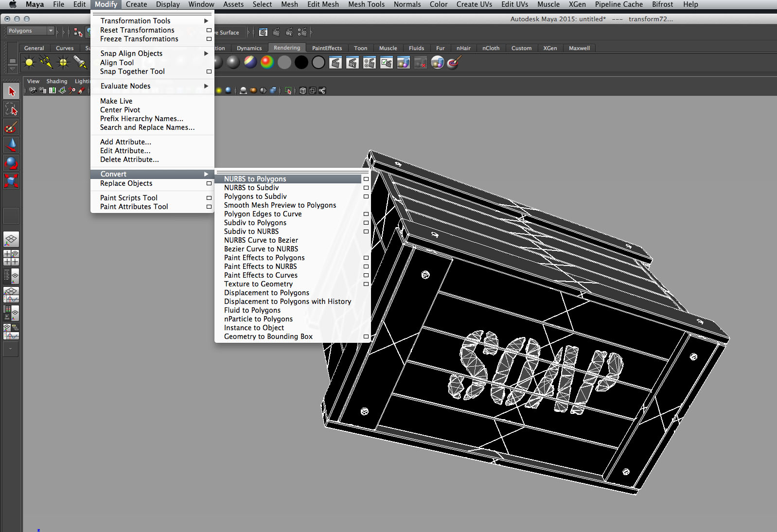Switch to single perspective view layout
This screenshot has height=532, width=777.
pos(11,239)
